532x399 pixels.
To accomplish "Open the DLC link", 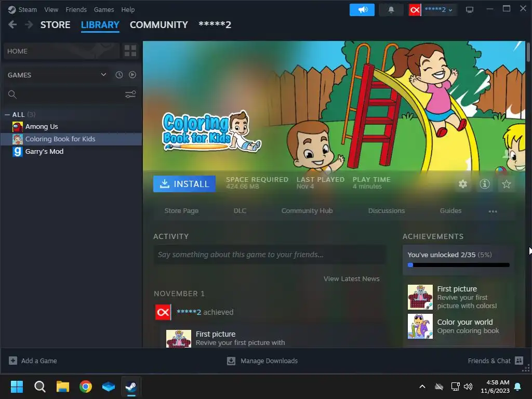I will [240, 211].
